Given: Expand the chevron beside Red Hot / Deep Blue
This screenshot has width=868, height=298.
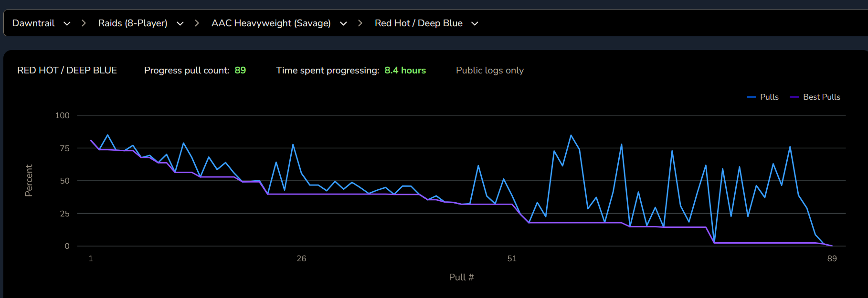Looking at the screenshot, I should click(475, 23).
